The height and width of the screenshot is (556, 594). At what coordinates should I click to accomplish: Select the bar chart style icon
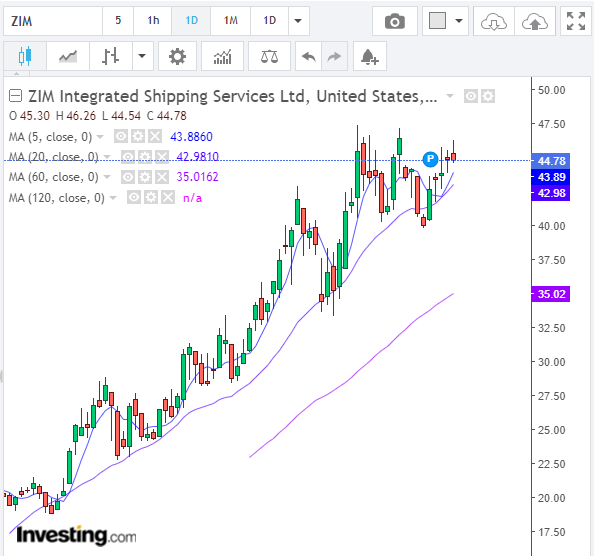(x=111, y=56)
